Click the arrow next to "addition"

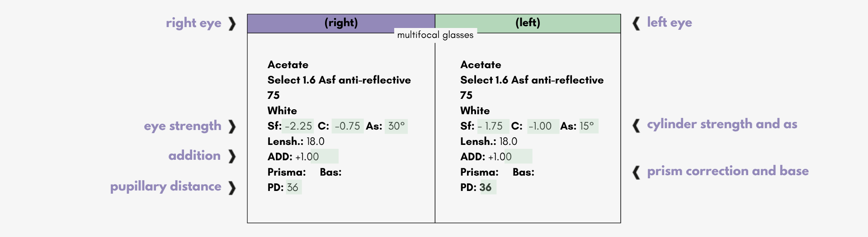pos(232,156)
